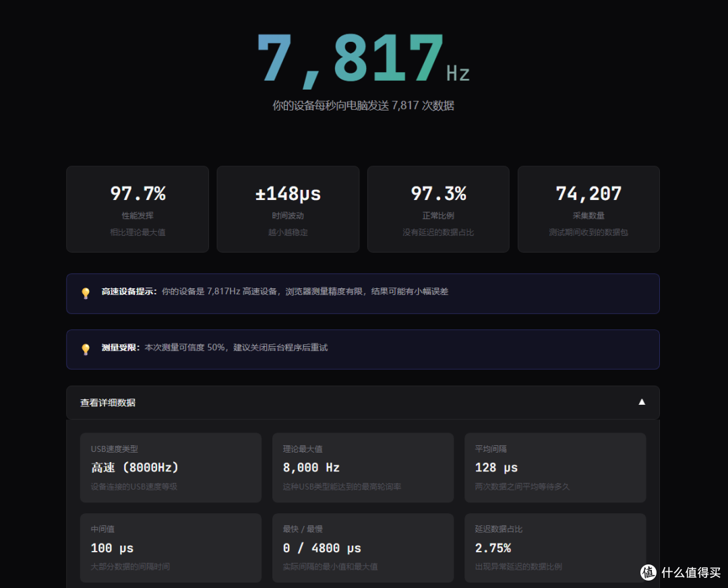The height and width of the screenshot is (588, 728).
Task: Click the 相比理论最大值 caption
Action: (138, 232)
